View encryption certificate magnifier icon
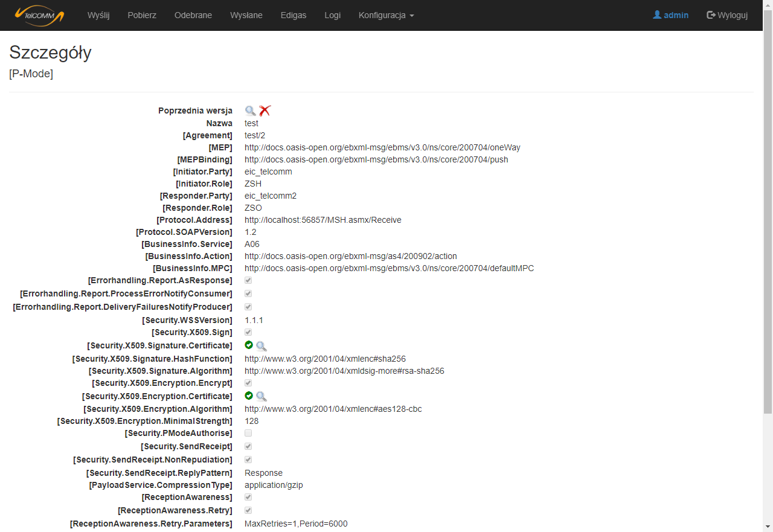The image size is (773, 532). pos(261,397)
